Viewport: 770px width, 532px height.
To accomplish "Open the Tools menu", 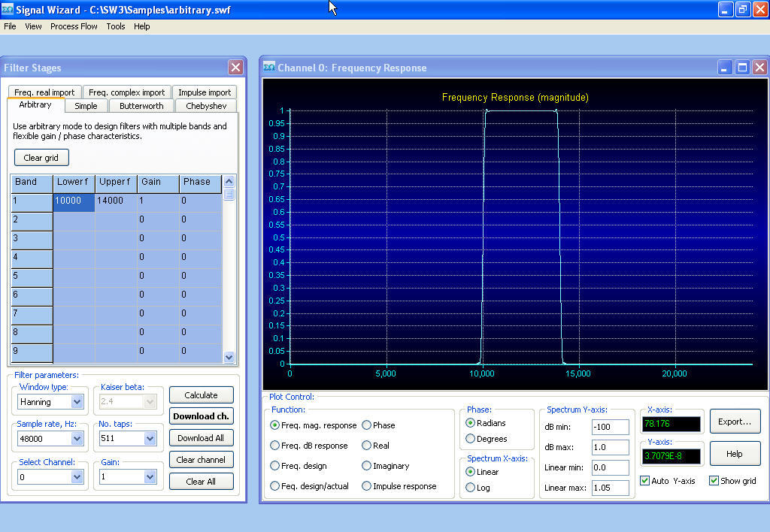I will pos(115,26).
